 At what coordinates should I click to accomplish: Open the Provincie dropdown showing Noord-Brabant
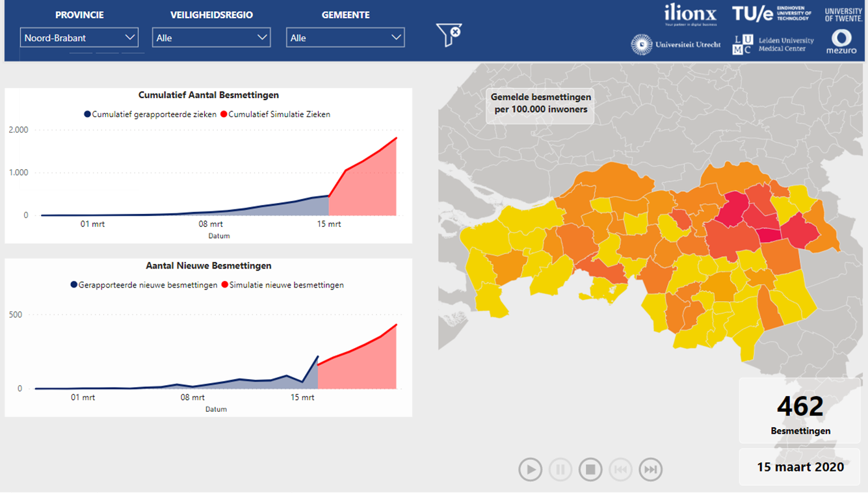(79, 38)
